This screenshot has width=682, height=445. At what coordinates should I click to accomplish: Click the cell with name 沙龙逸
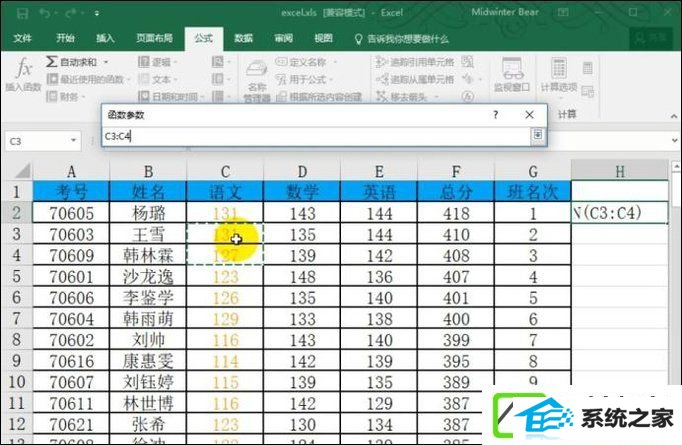pyautogui.click(x=148, y=276)
